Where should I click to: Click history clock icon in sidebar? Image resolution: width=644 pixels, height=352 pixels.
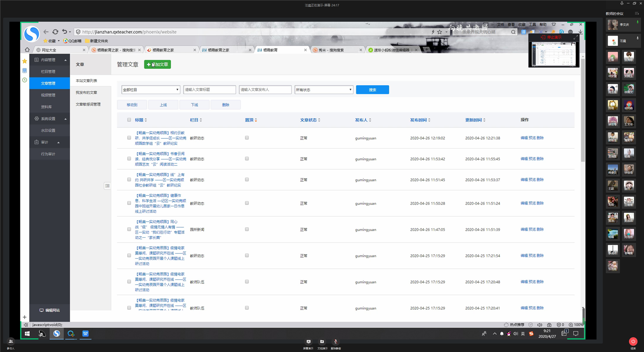[25, 80]
